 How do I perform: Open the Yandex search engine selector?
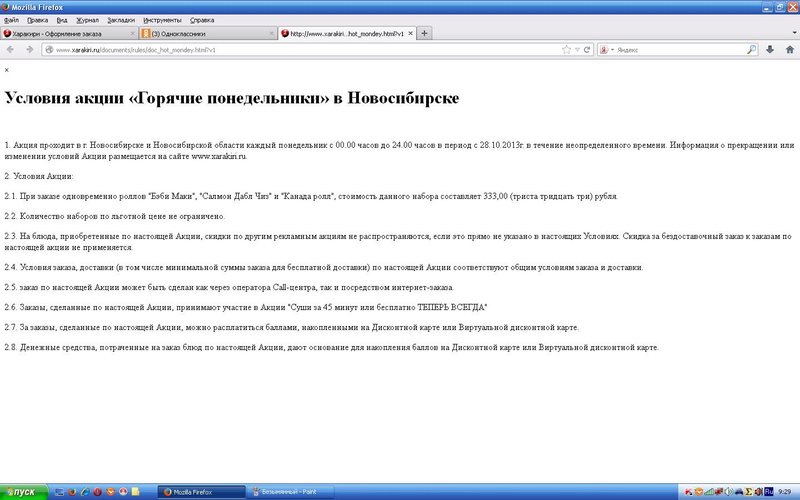pos(606,49)
